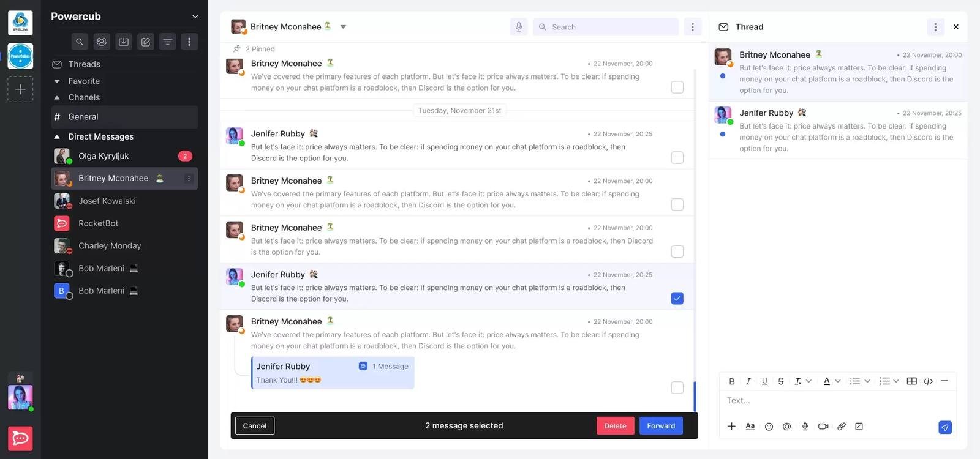Open Olga Kyryljuk direct message
This screenshot has width=980, height=459.
click(124, 156)
